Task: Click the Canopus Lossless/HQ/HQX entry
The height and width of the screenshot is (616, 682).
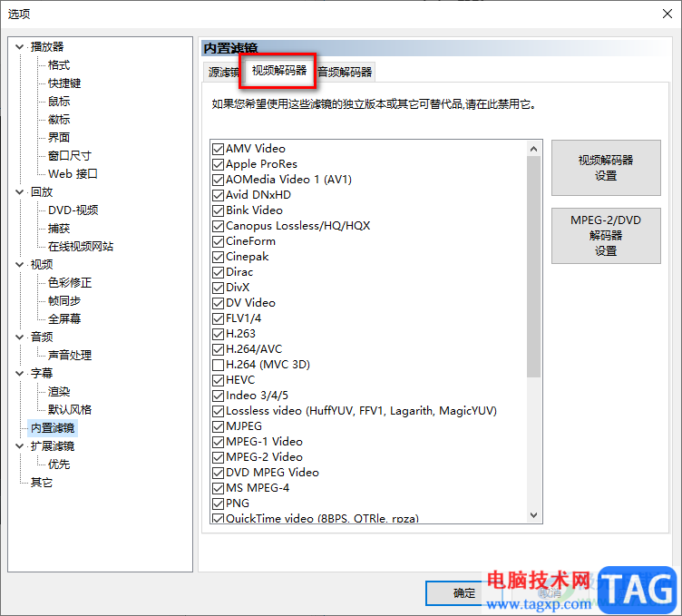Action: [298, 226]
